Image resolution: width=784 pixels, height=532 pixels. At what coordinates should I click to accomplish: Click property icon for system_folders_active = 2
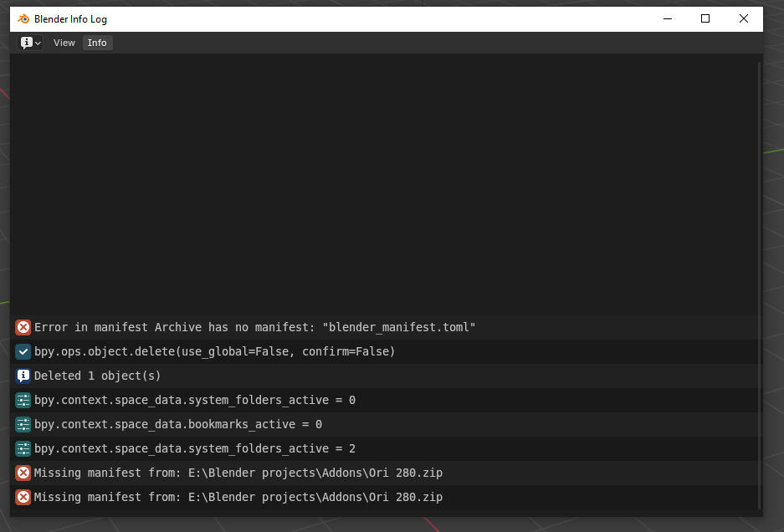[x=23, y=448]
